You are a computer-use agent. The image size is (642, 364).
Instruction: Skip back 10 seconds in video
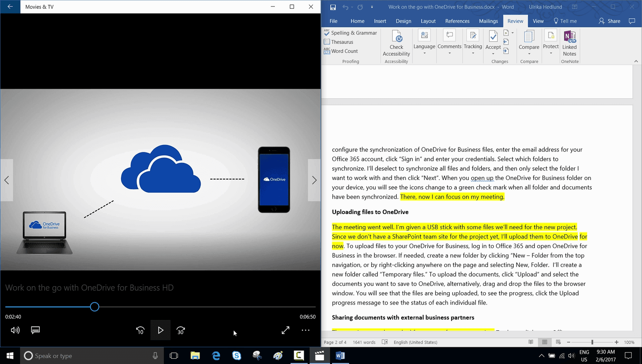[140, 330]
